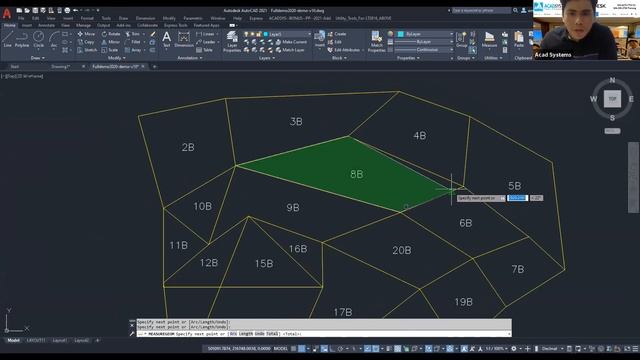Activate the Move command

86,34
